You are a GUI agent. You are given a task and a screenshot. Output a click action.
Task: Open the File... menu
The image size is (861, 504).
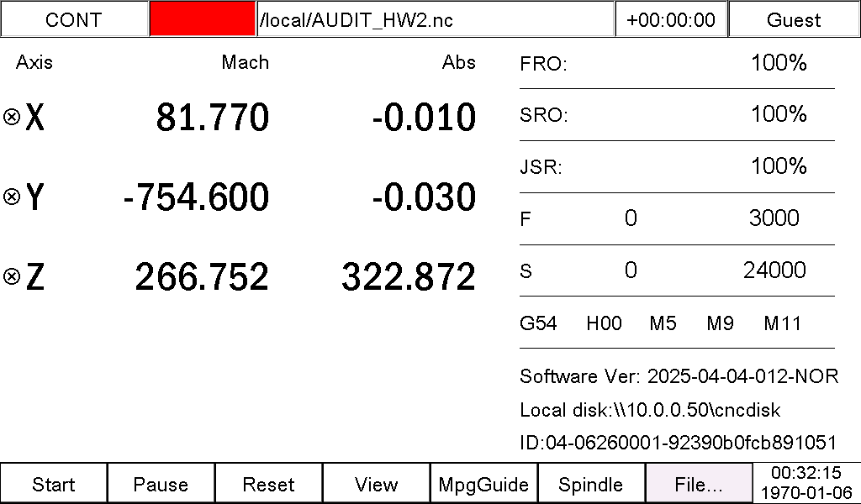pos(699,484)
